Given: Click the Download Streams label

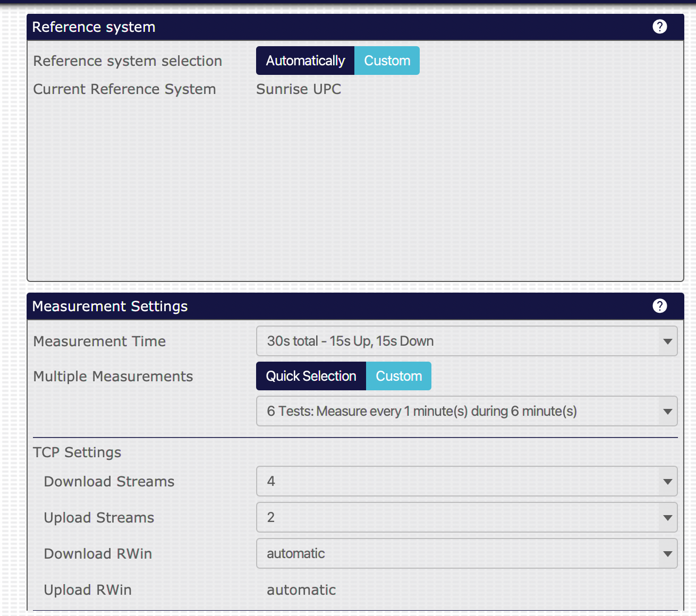Looking at the screenshot, I should coord(109,482).
